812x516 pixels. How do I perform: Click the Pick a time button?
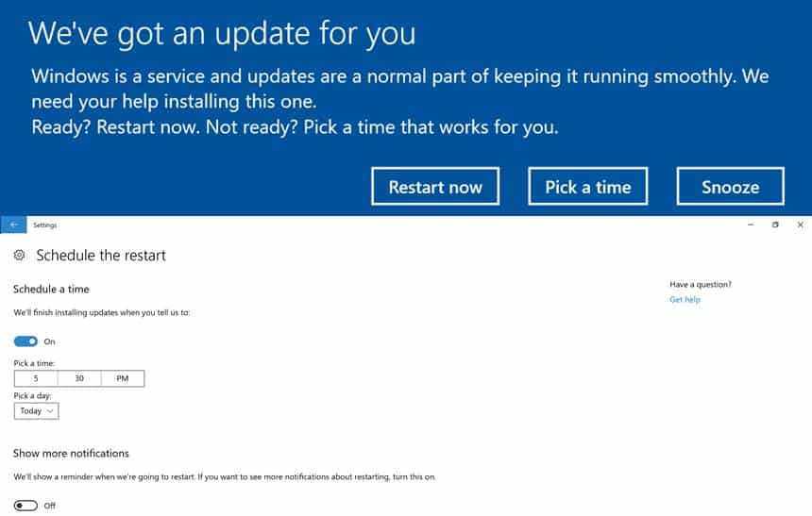(x=588, y=187)
